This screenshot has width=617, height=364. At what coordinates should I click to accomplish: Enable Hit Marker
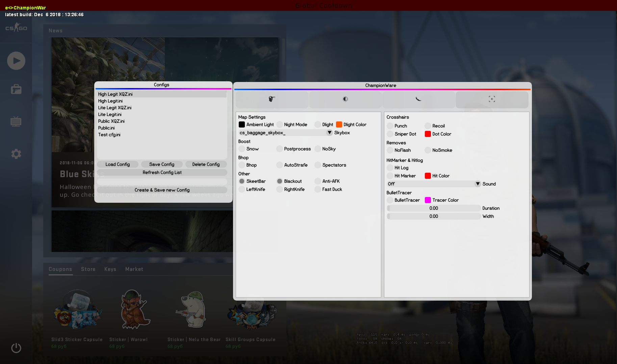click(390, 176)
